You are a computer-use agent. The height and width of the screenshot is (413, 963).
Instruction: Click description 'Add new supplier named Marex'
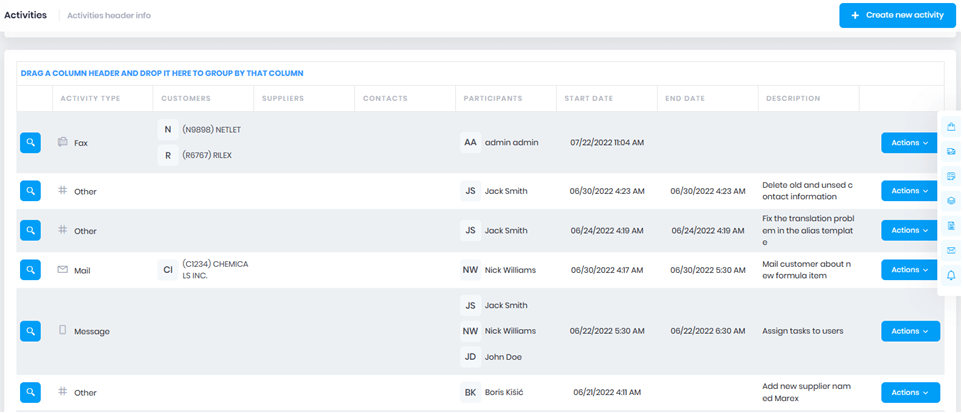(x=807, y=392)
